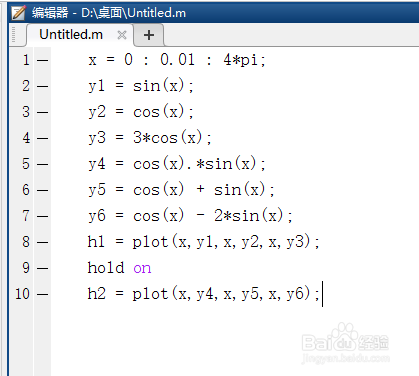This screenshot has width=419, height=376.
Task: Close the Untitled.m tab
Action: 122,35
